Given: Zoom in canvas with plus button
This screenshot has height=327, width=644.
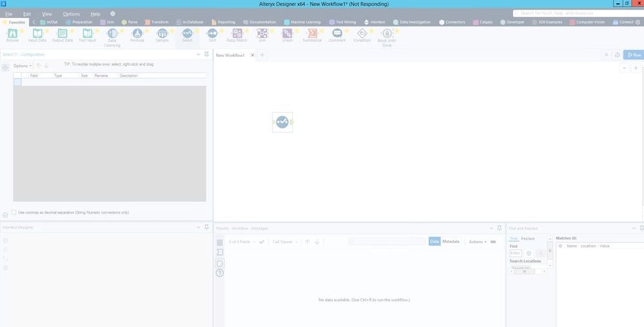Looking at the screenshot, I should point(636,68).
